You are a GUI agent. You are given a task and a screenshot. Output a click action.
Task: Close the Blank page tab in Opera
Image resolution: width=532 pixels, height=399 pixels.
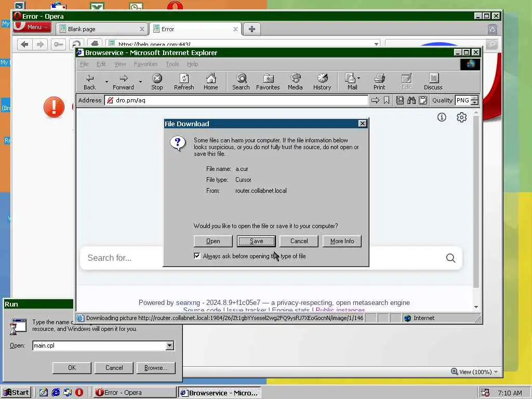click(142, 29)
